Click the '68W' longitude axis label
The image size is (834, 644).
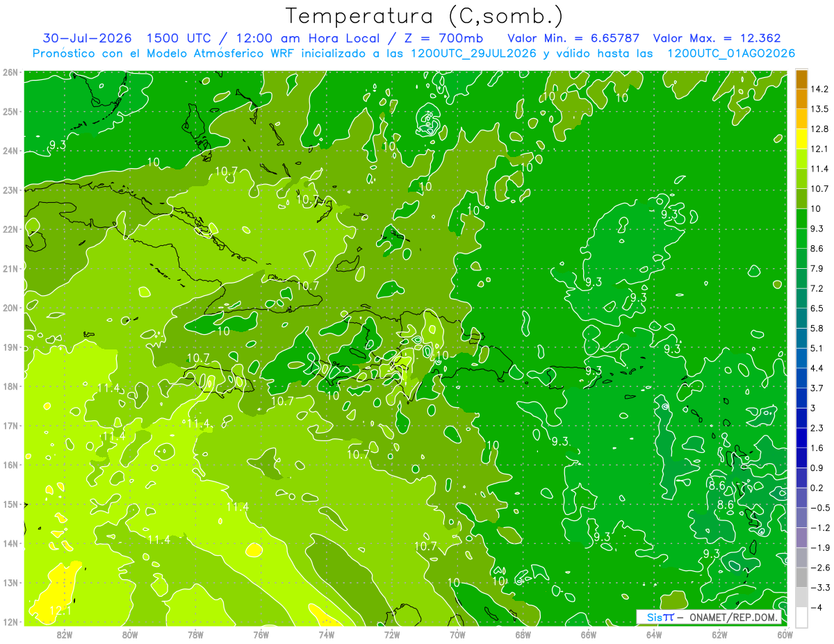[x=523, y=634]
